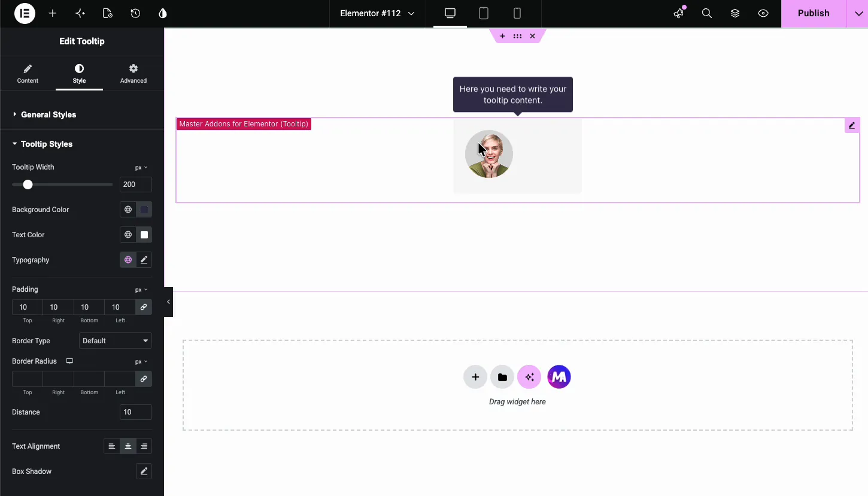Switch to Content tab
The height and width of the screenshot is (496, 868).
point(28,74)
